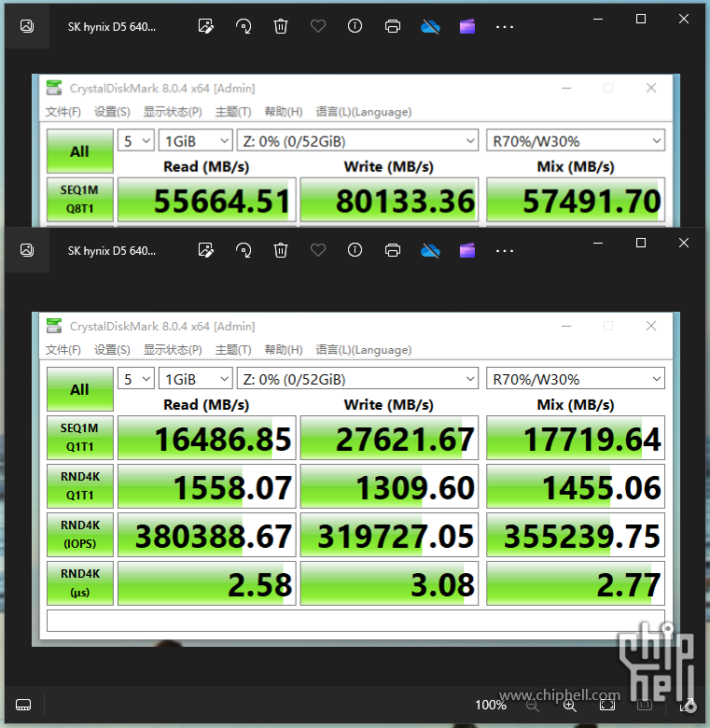This screenshot has height=728, width=710.
Task: Open the Z: drive dropdown in lower CrystalDiskMark
Action: tap(357, 379)
